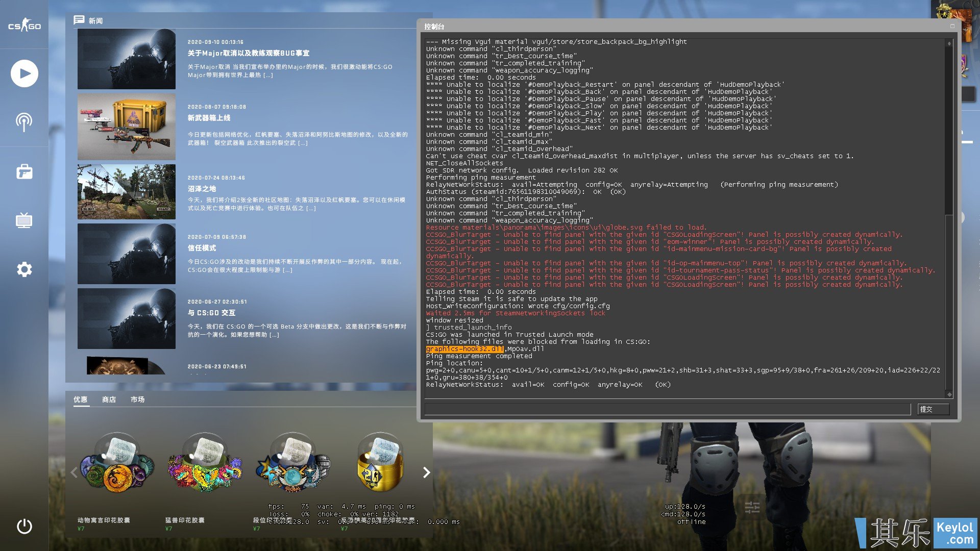
Task: Click the date 2020-07-24 08:13:46
Action: [216, 178]
